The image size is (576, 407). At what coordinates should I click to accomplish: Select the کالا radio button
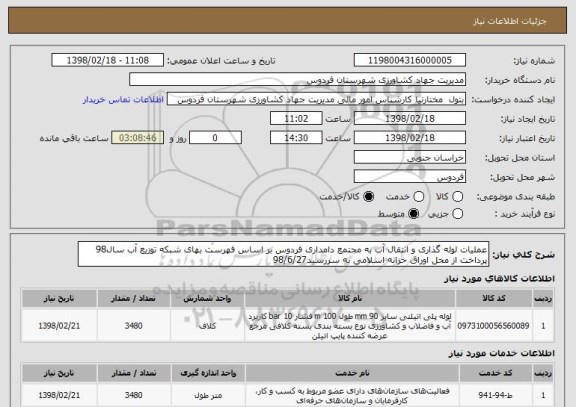(457, 197)
